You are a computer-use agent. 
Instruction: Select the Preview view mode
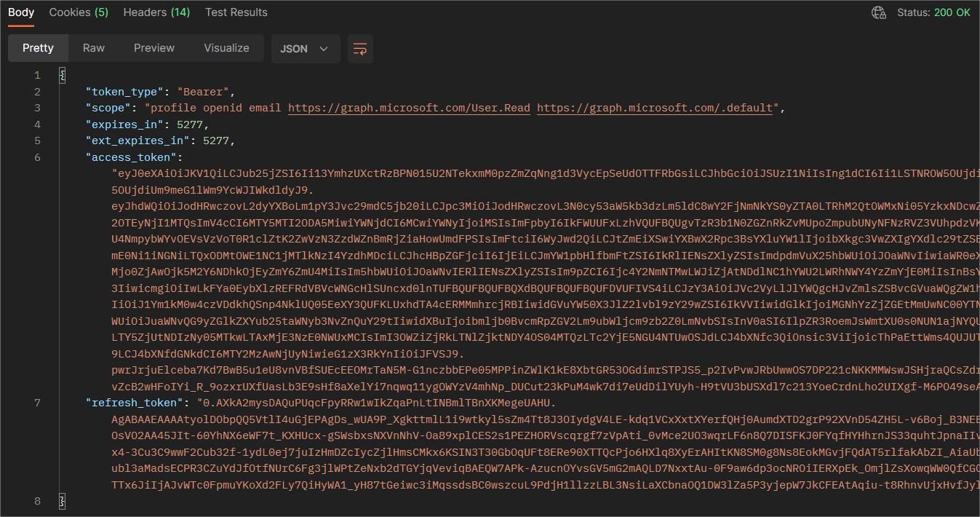point(154,48)
